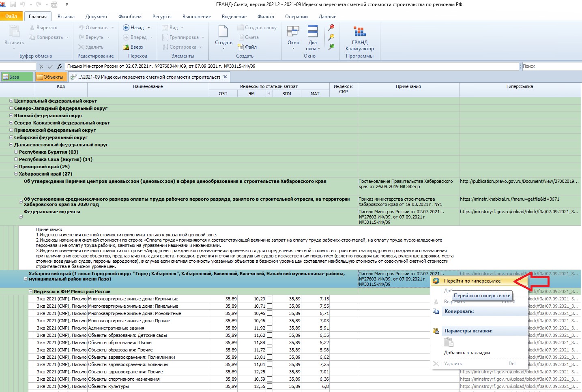Screen dimensions: 582x392
Task: Go up a level with Вверх
Action: click(133, 47)
